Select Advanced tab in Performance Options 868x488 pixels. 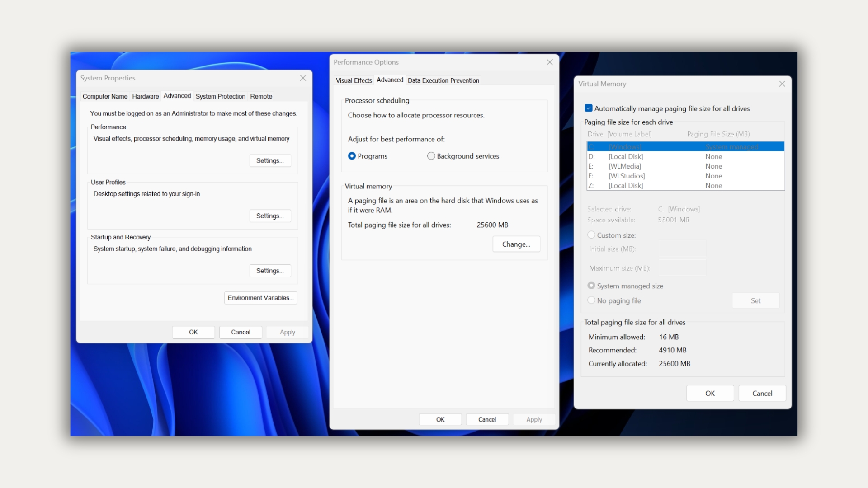pyautogui.click(x=390, y=80)
